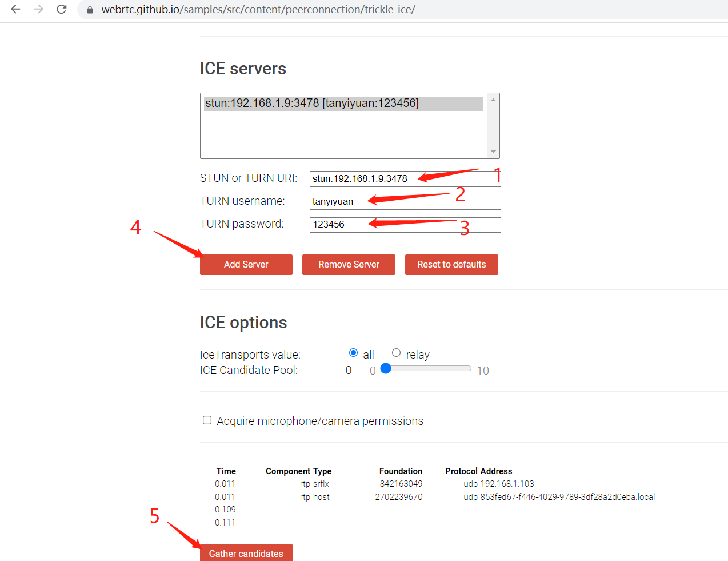Click Reset to defaults

pyautogui.click(x=451, y=264)
